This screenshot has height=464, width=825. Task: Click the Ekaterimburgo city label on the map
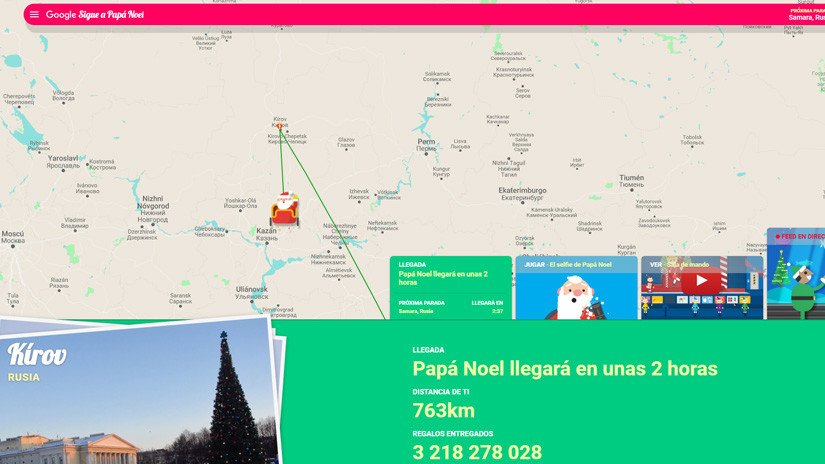523,192
